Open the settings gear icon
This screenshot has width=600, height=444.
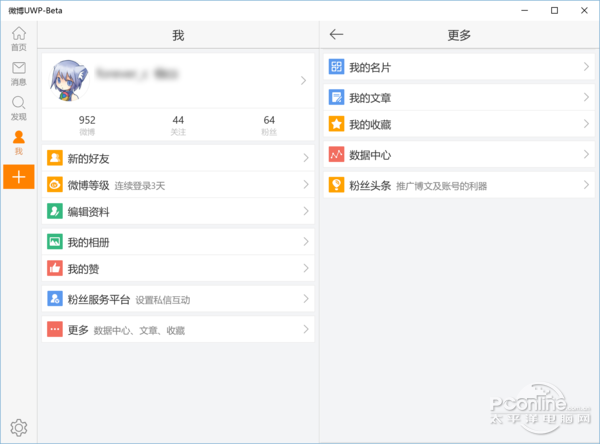(18, 428)
